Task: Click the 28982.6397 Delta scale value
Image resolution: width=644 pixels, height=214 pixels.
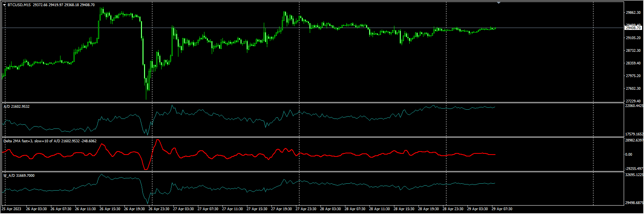Action: [x=634, y=140]
